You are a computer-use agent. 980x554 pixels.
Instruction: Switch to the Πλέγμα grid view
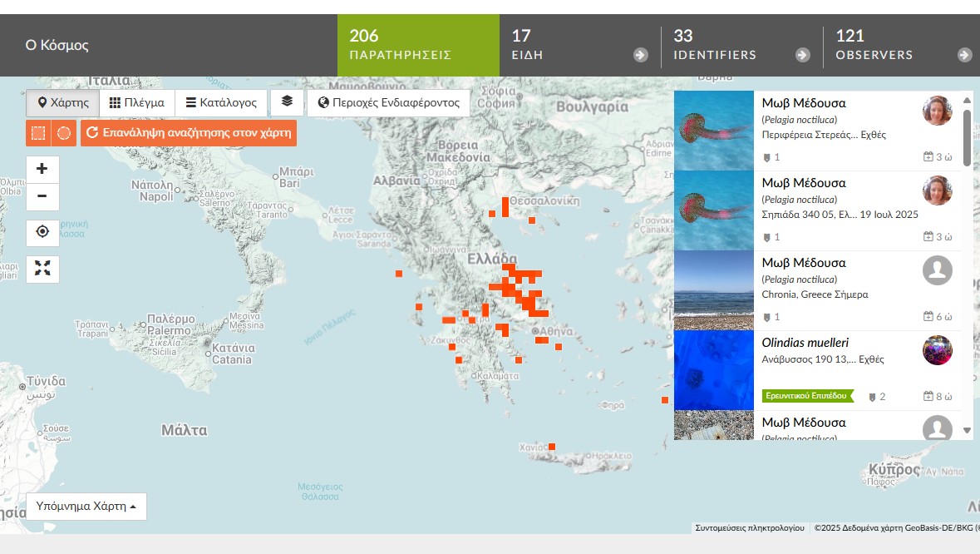(137, 102)
